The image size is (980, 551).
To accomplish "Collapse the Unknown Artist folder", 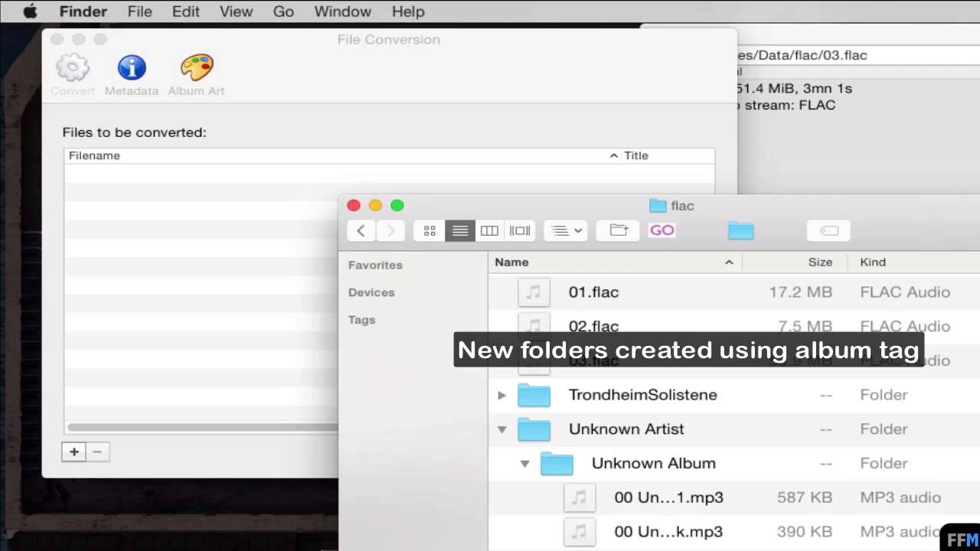I will [501, 429].
